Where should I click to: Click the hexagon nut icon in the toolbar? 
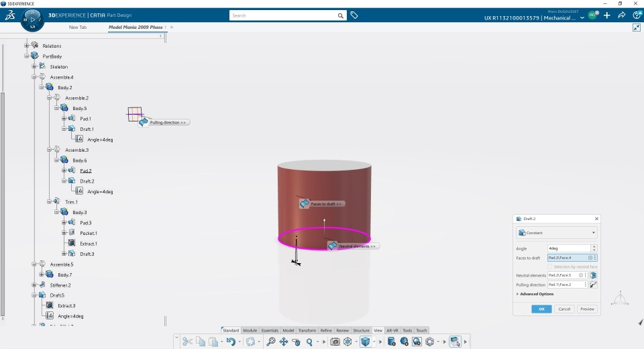point(429,342)
